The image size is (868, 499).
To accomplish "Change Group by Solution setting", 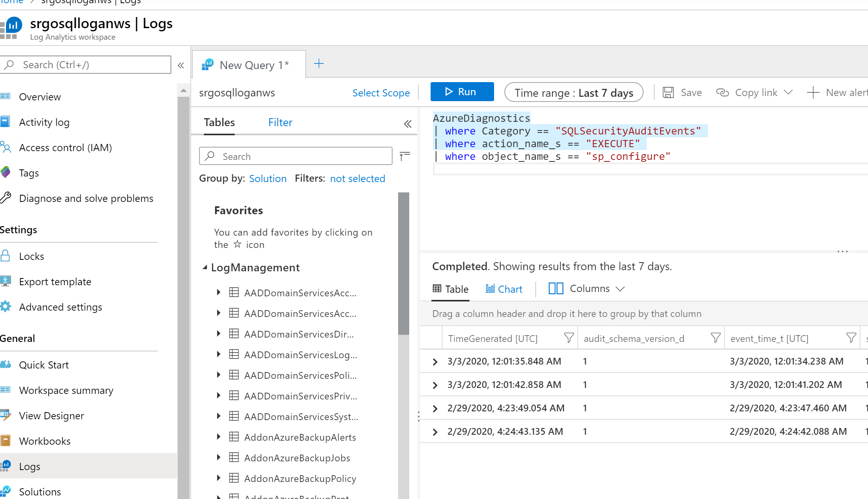I will click(268, 178).
